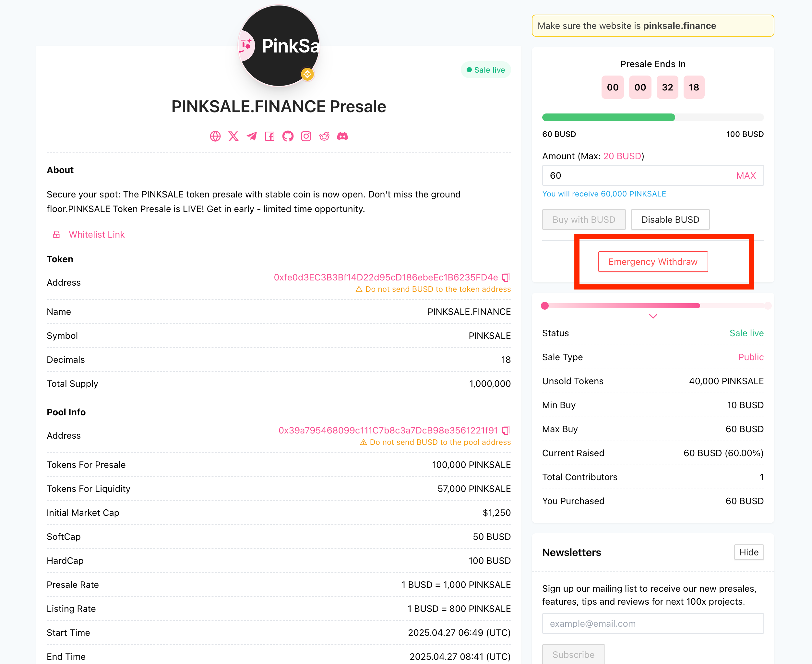Open the X (Twitter) social icon
The image size is (812, 664).
pyautogui.click(x=233, y=136)
